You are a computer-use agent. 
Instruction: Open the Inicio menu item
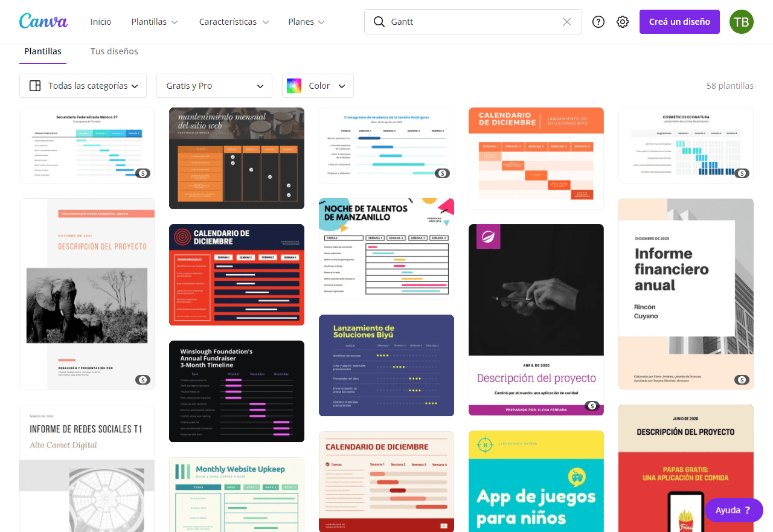(101, 21)
